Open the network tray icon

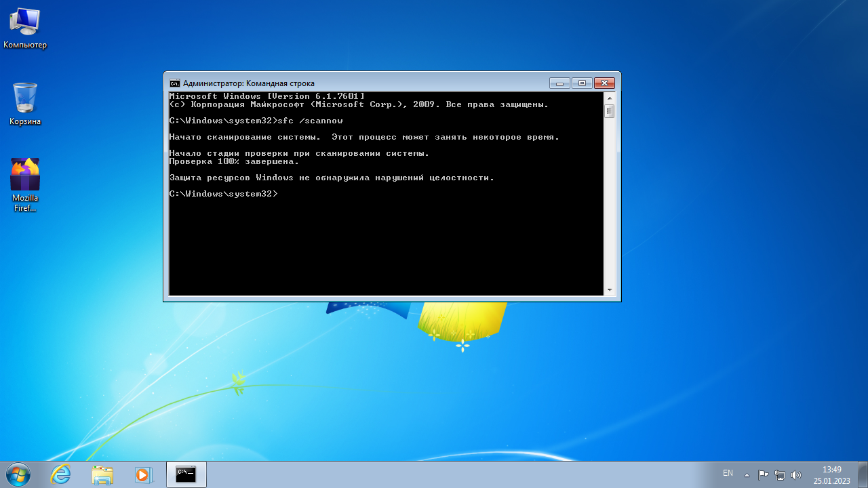click(x=780, y=475)
